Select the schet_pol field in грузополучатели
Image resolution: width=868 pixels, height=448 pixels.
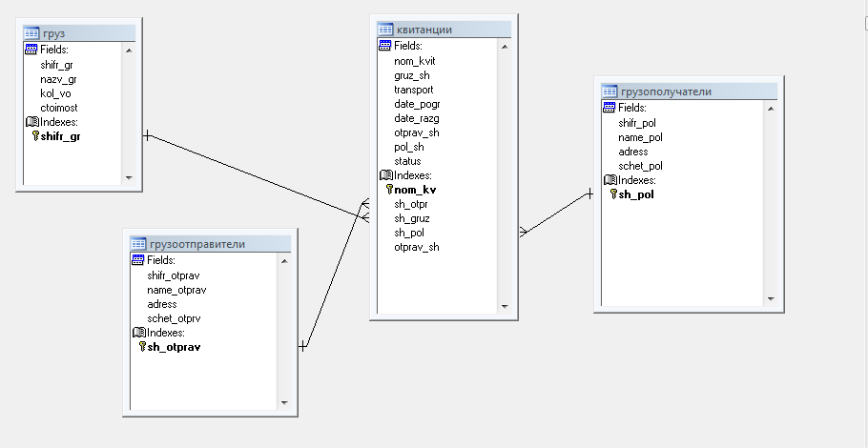640,166
